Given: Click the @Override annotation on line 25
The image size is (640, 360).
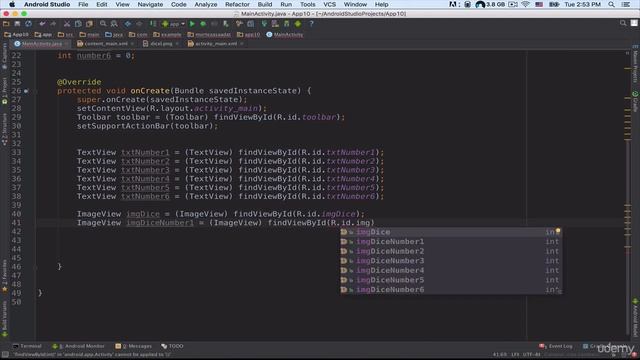Looking at the screenshot, I should 79,82.
